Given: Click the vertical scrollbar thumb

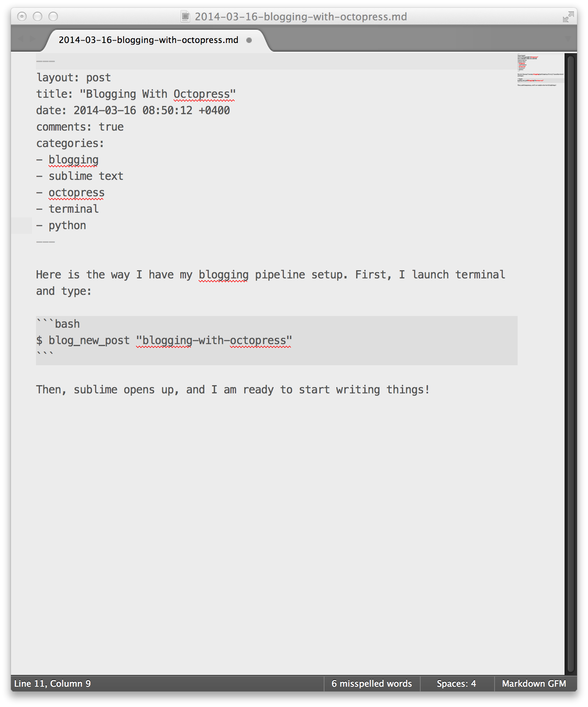Looking at the screenshot, I should 570,364.
